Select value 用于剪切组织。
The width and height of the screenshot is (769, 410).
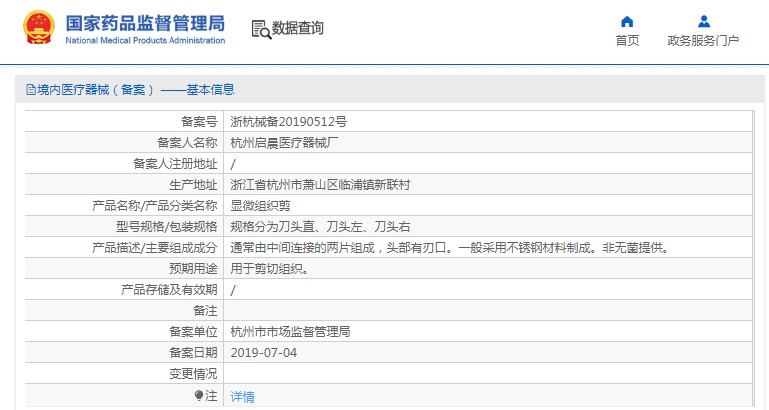point(269,269)
